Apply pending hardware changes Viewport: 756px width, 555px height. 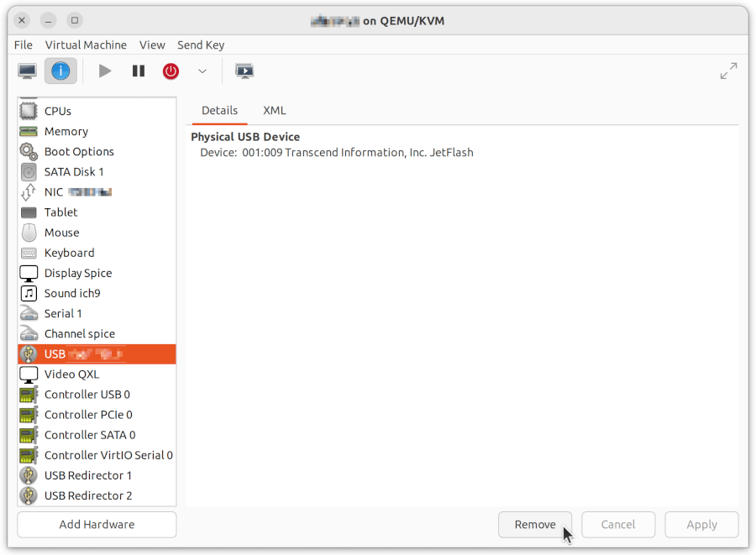click(x=701, y=524)
